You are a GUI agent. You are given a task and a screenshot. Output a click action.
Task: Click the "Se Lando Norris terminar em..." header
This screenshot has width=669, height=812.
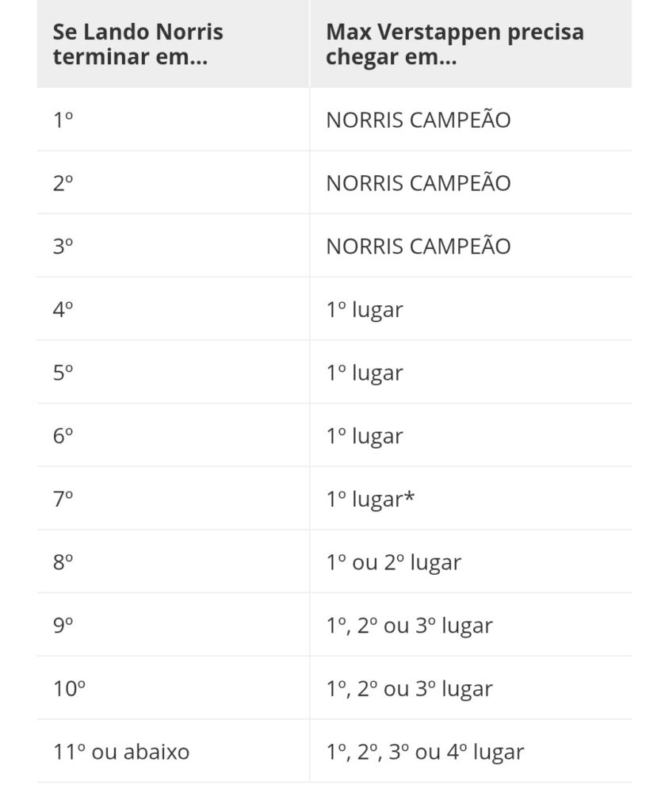(x=138, y=44)
